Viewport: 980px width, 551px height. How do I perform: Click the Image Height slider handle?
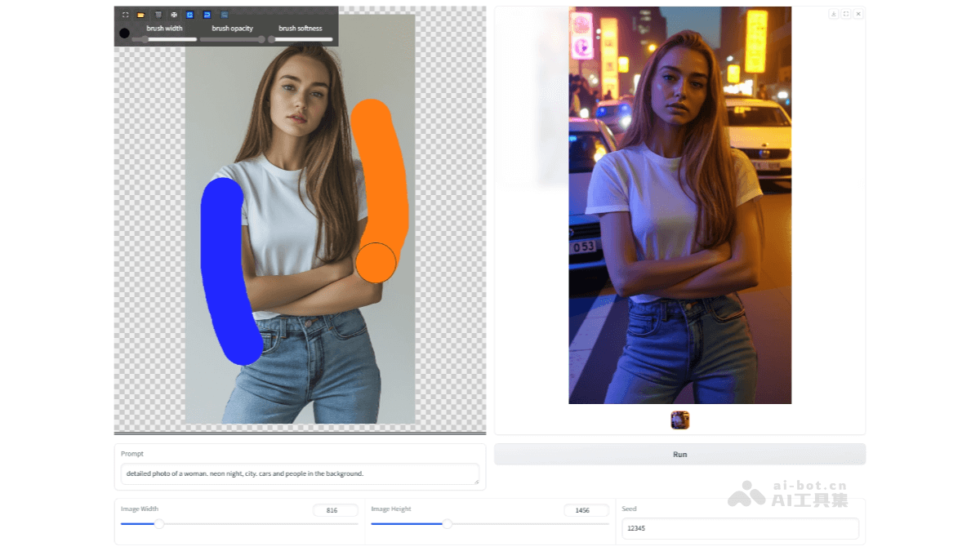click(447, 524)
